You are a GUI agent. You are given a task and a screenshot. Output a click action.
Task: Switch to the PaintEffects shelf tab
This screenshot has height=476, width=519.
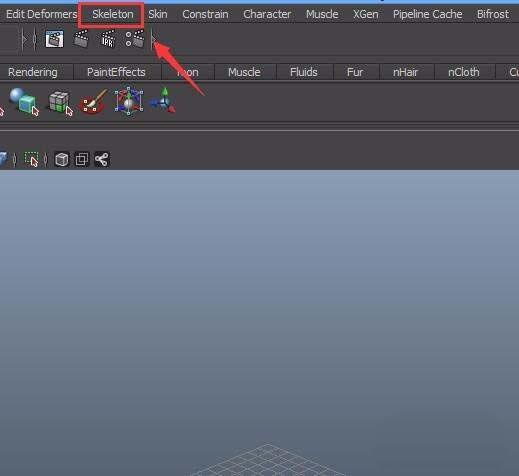coord(116,72)
